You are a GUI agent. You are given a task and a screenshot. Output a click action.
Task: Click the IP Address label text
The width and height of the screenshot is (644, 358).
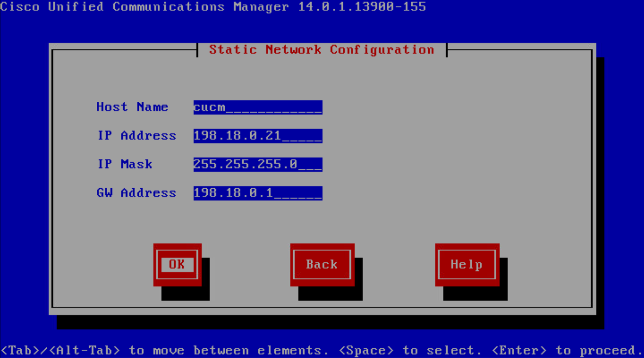click(136, 136)
